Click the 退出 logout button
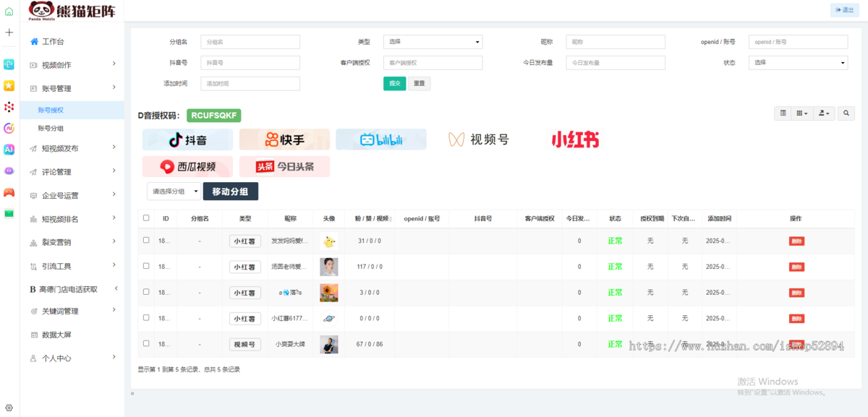 pyautogui.click(x=845, y=10)
